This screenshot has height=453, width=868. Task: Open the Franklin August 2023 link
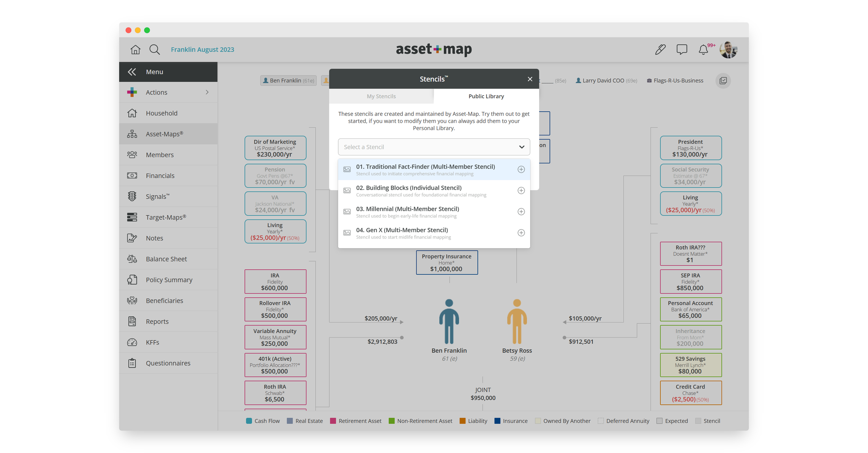tap(202, 50)
